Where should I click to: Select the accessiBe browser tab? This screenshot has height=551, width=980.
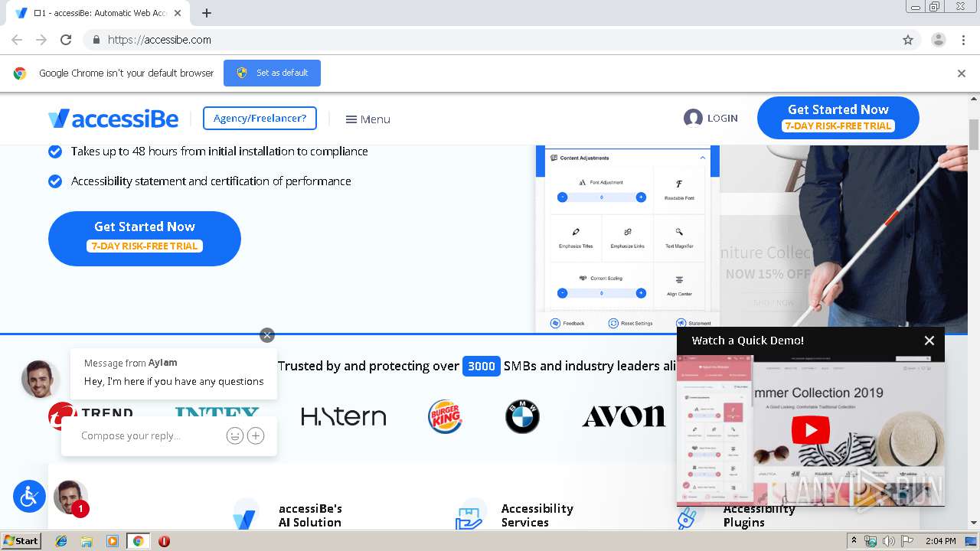point(97,13)
